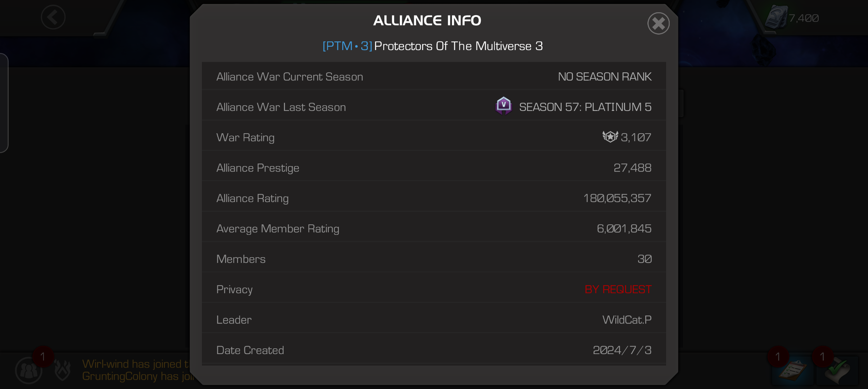Select the Members count row
Viewport: 868px width, 389px height.
click(x=434, y=259)
